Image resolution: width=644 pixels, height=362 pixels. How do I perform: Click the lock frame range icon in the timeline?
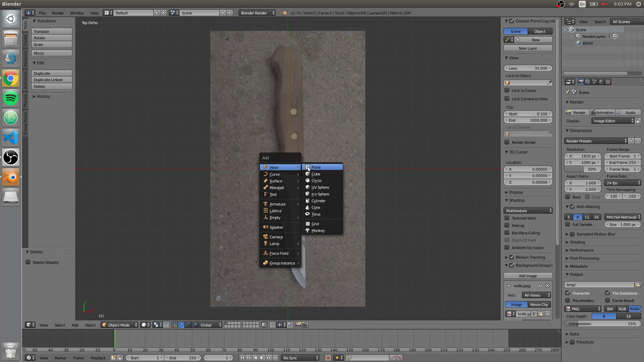[x=120, y=358]
